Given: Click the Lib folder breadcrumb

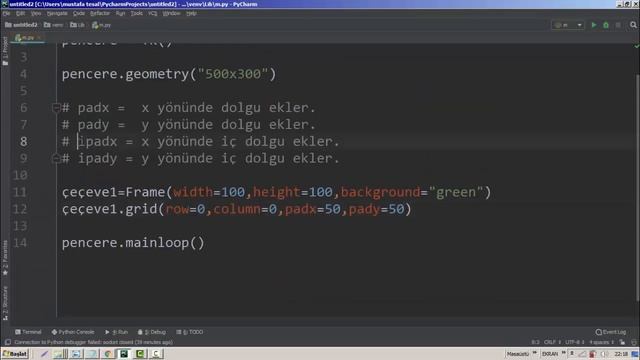Looking at the screenshot, I should click(x=78, y=25).
